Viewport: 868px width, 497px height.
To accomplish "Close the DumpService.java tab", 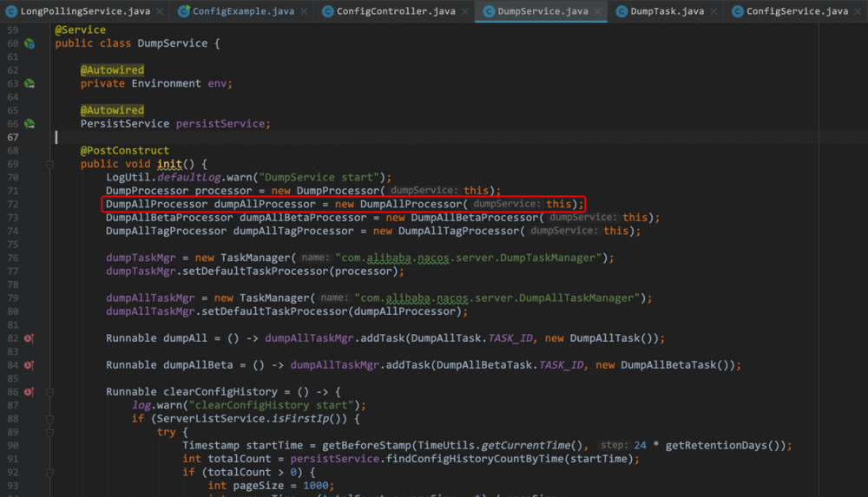I will tap(598, 11).
